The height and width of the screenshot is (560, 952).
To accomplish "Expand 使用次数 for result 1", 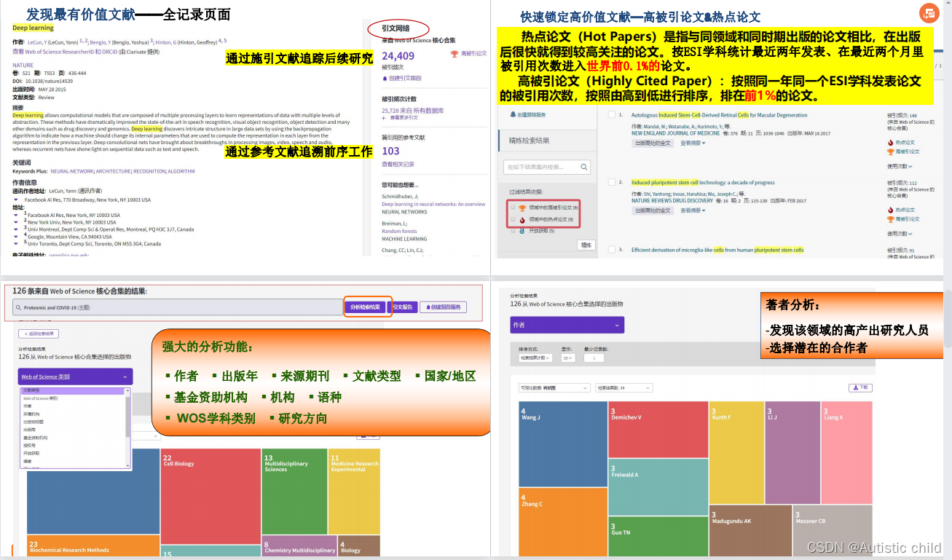I will coord(900,166).
